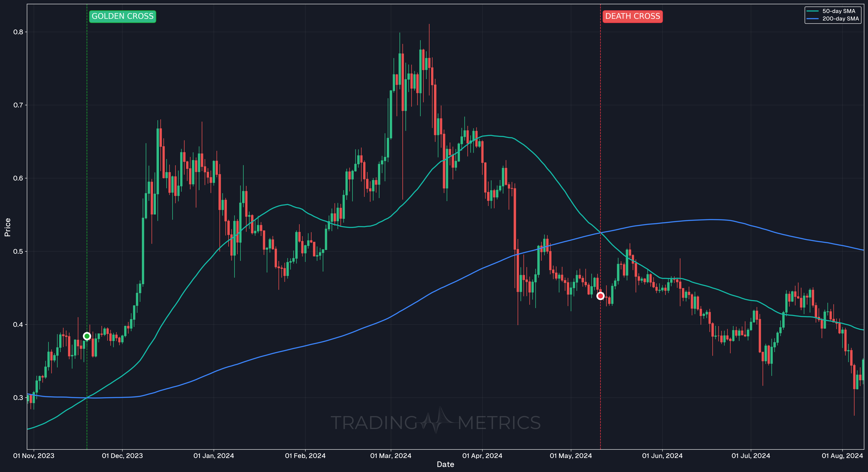868x472 pixels.
Task: Click the 01 Nov, 2023 date label
Action: click(x=34, y=456)
